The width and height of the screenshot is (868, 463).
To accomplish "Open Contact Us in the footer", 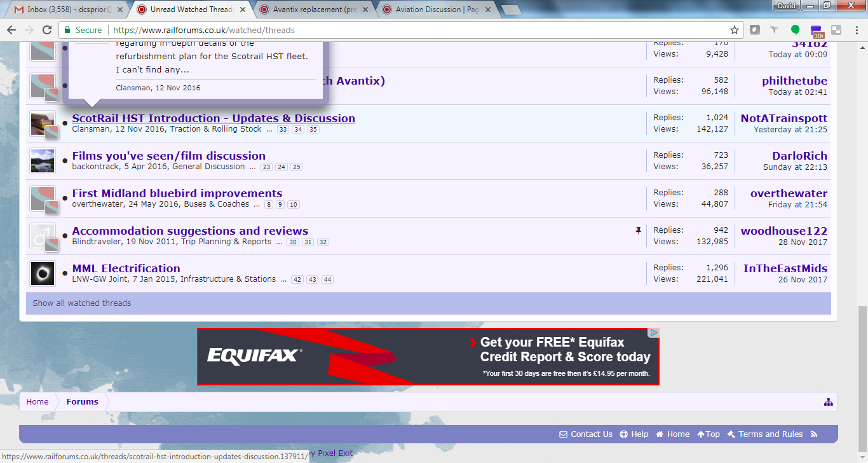I will [586, 434].
